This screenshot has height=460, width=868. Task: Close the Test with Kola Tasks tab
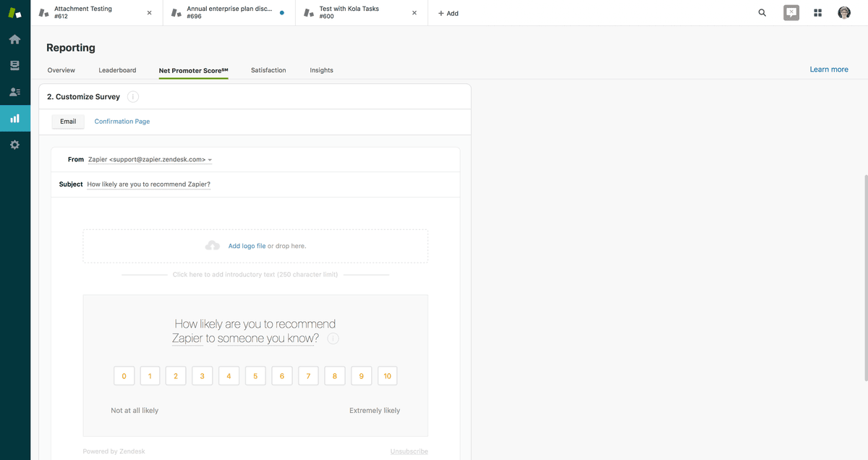[x=414, y=13]
